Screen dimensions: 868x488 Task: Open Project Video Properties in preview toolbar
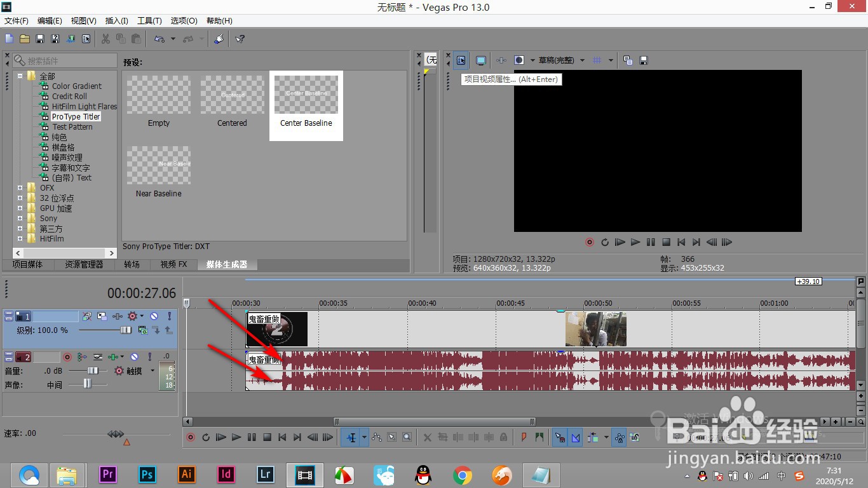coord(461,60)
